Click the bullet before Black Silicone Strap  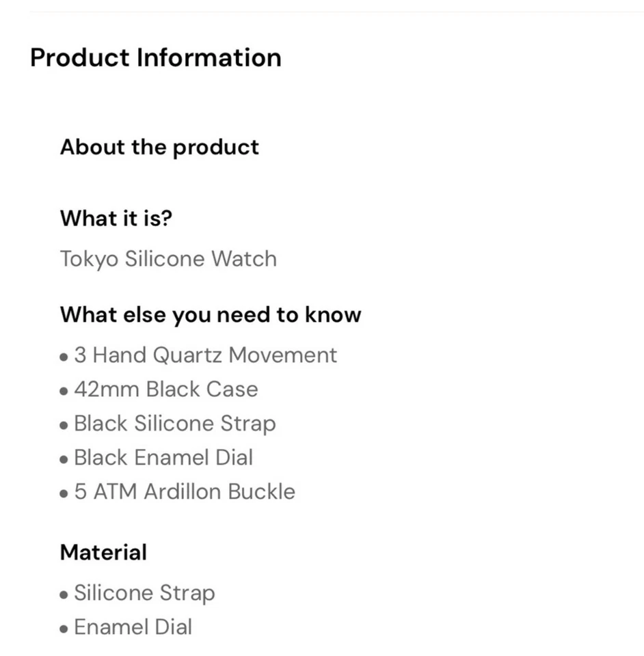pyautogui.click(x=64, y=425)
